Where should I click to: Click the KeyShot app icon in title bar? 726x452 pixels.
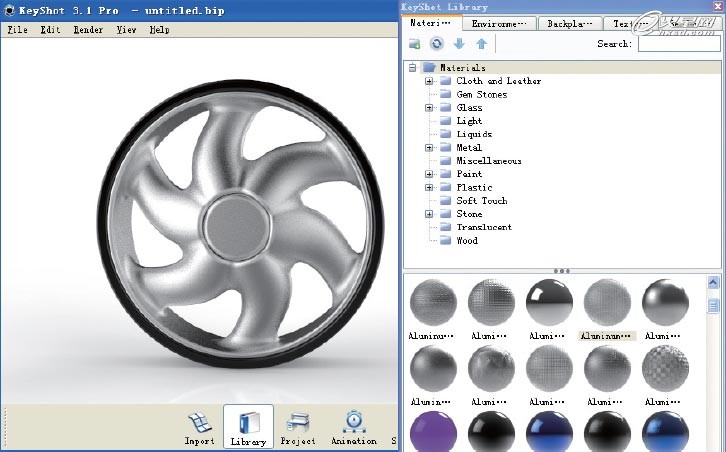9,10
